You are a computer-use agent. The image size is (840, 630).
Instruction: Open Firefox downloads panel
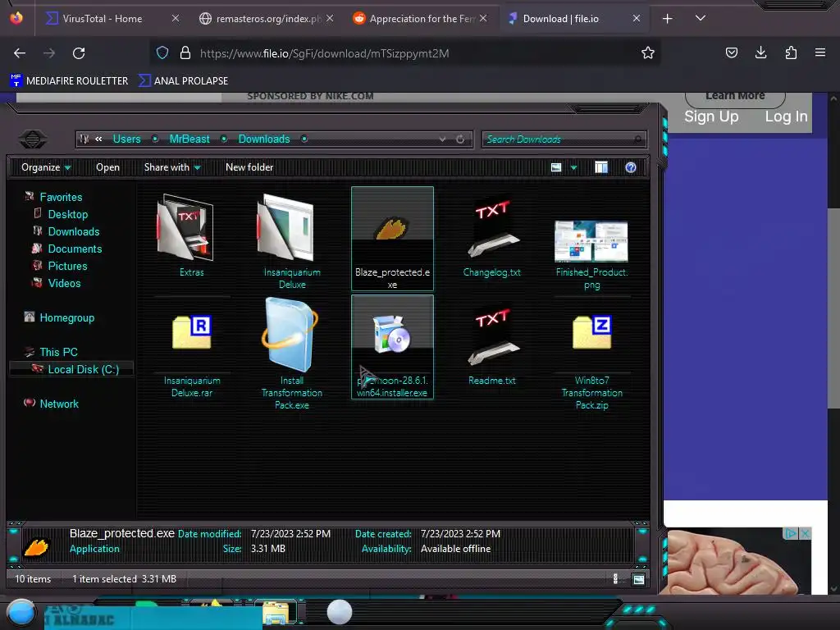(x=760, y=52)
